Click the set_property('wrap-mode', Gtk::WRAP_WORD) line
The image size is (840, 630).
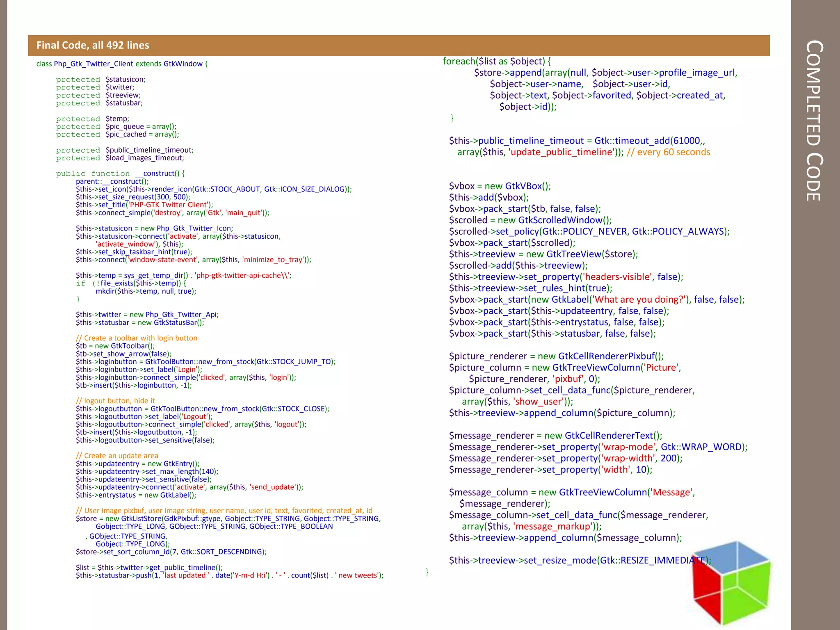pos(598,447)
